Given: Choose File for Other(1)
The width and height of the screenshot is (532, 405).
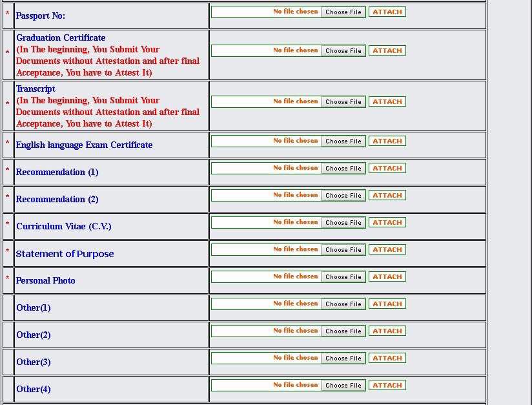Looking at the screenshot, I should tap(343, 304).
